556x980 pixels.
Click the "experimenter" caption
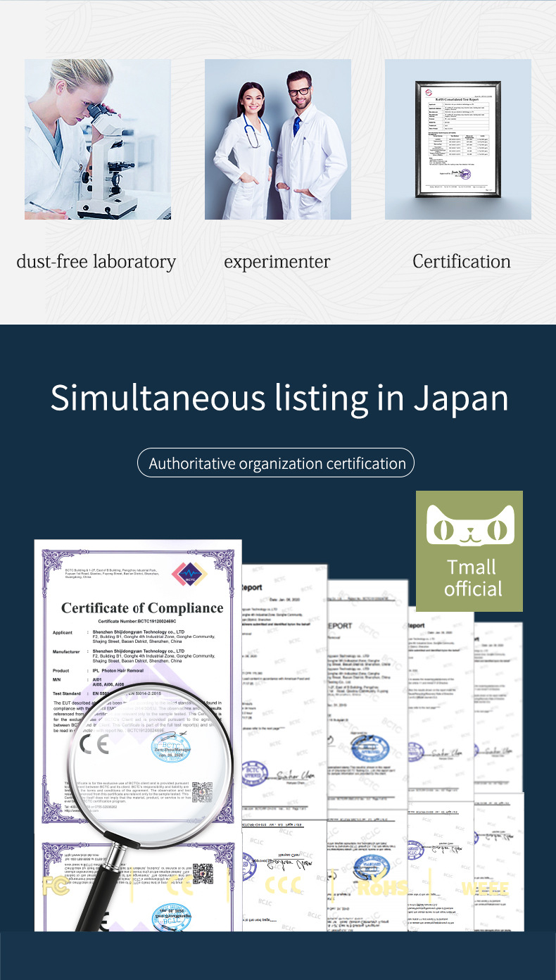coord(277,263)
